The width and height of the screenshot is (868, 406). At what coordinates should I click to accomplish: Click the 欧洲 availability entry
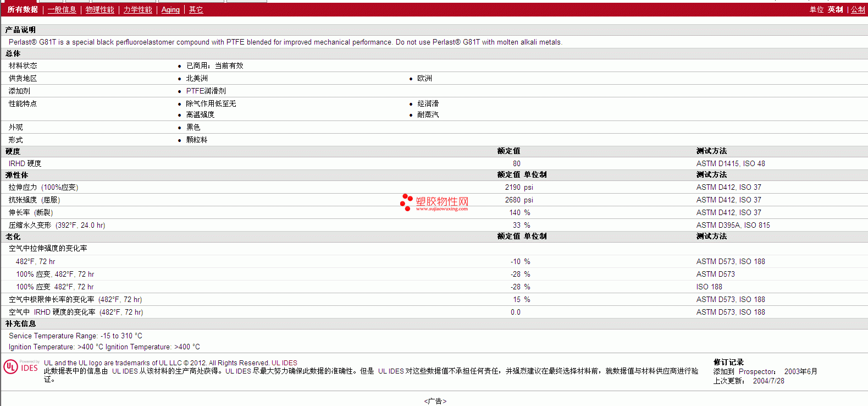tap(424, 78)
